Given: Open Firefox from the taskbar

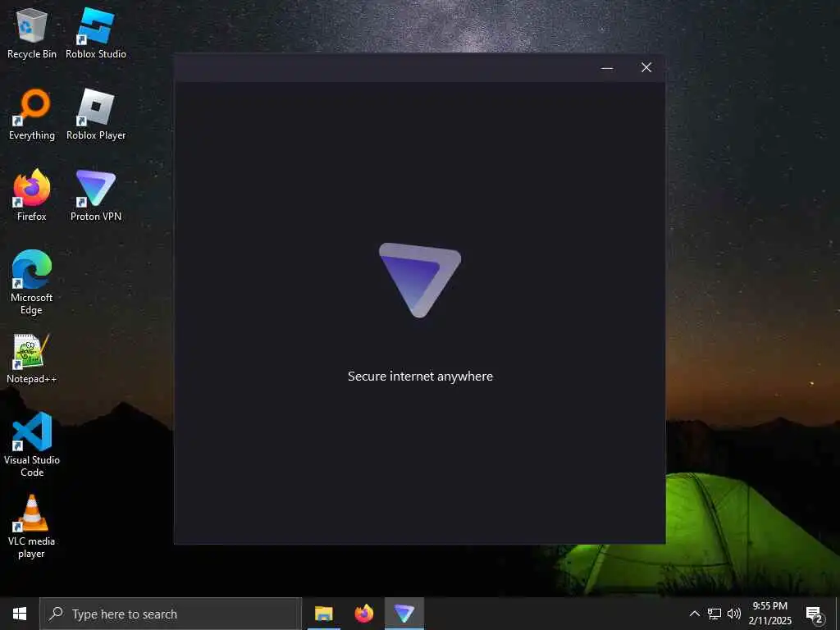Looking at the screenshot, I should point(363,614).
